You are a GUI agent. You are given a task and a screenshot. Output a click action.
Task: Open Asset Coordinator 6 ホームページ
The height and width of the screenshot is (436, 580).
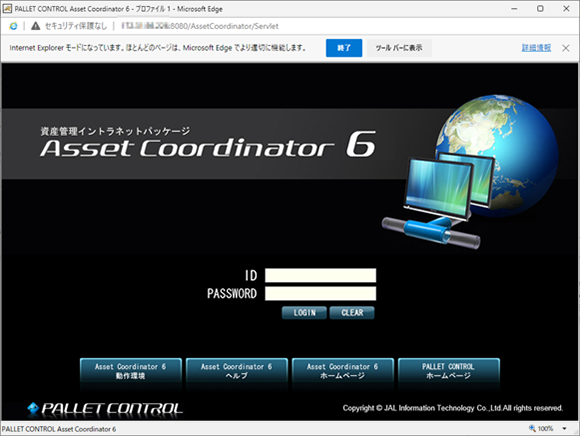(343, 371)
